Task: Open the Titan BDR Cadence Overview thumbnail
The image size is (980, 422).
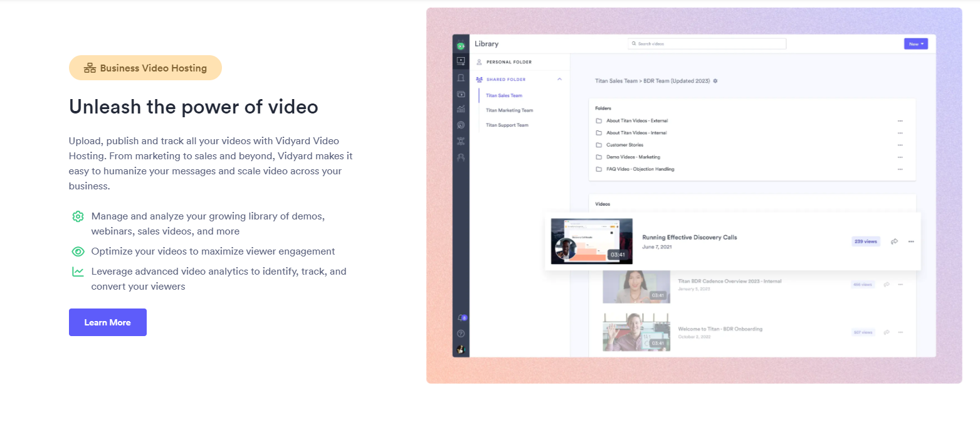Action: point(636,287)
